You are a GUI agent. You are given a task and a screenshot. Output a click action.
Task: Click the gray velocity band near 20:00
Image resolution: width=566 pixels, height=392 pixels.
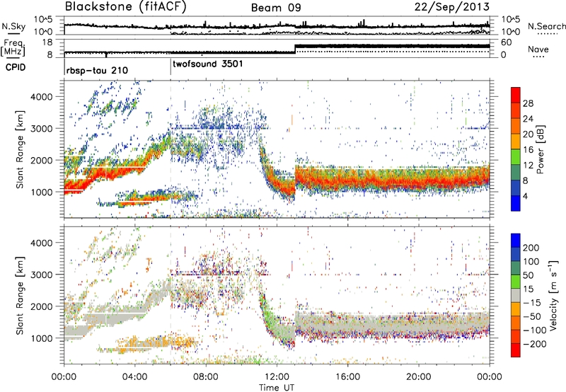(419, 323)
